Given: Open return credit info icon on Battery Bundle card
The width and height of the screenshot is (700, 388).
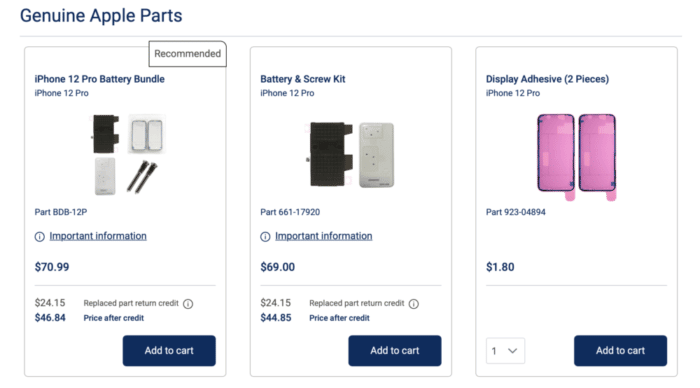Looking at the screenshot, I should click(188, 304).
